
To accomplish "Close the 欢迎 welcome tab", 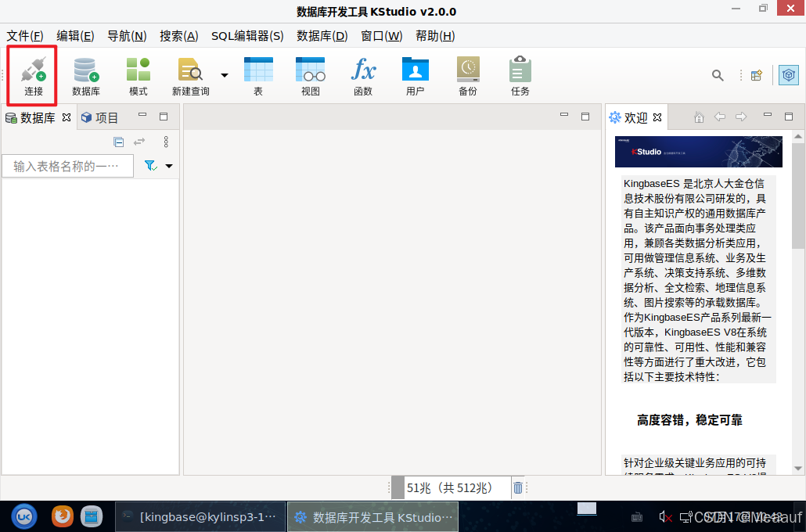I will 657,117.
